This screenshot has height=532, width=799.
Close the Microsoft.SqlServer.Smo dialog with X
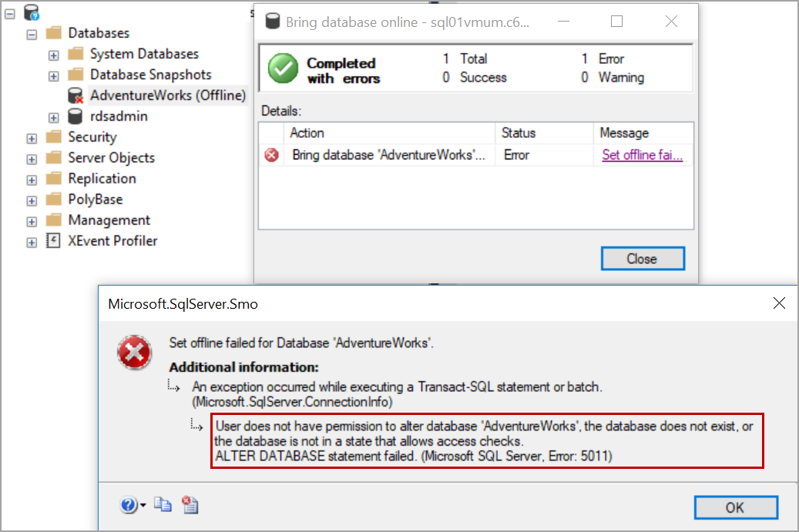(x=779, y=303)
